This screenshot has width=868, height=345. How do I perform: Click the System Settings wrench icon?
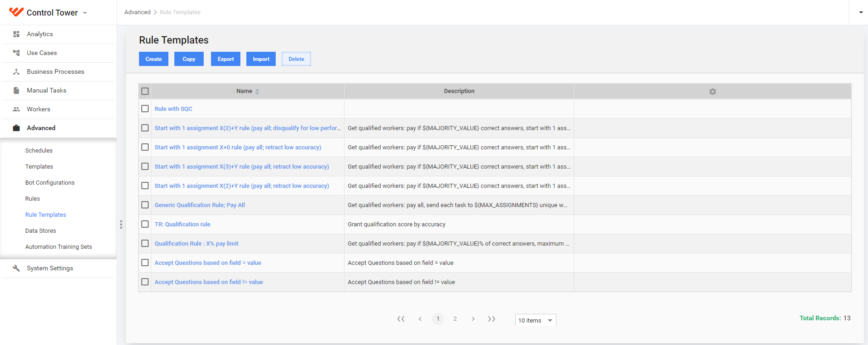click(17, 268)
